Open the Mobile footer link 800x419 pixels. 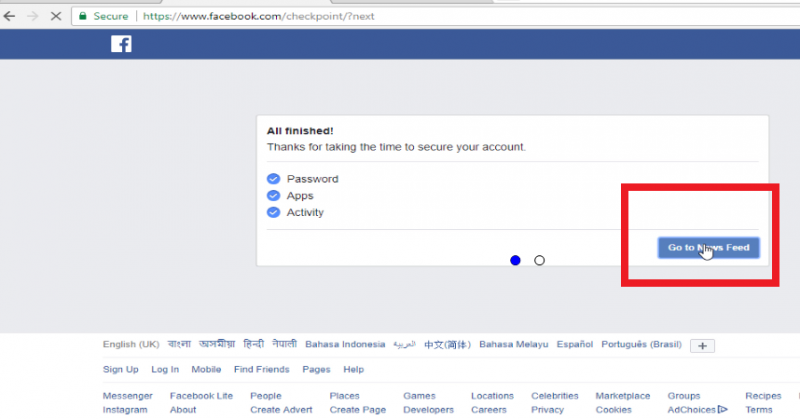coord(206,369)
